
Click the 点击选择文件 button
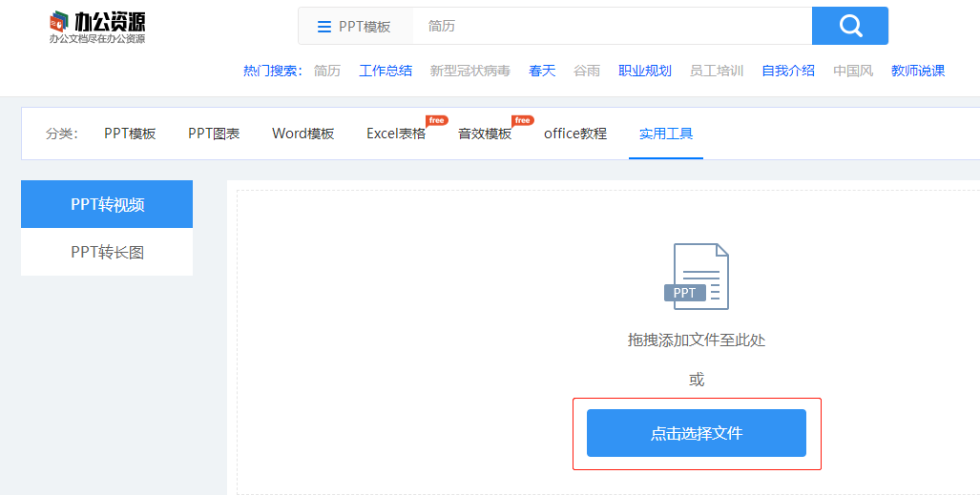(697, 433)
